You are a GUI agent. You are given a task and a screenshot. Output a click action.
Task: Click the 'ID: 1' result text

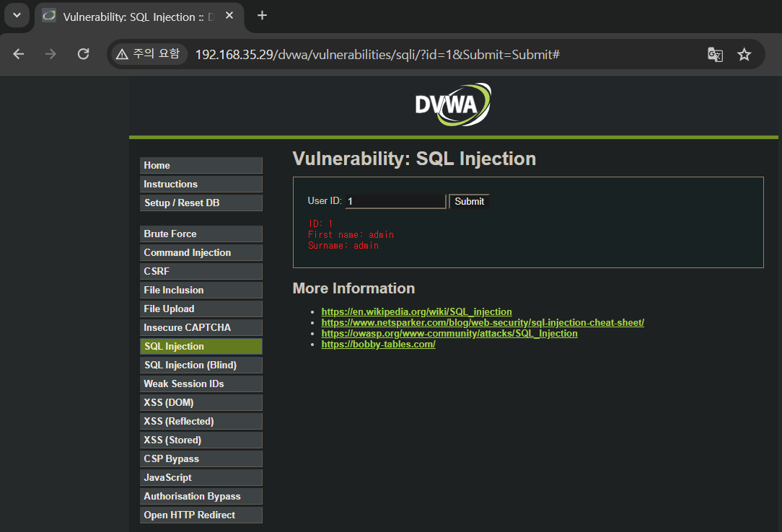tap(321, 223)
